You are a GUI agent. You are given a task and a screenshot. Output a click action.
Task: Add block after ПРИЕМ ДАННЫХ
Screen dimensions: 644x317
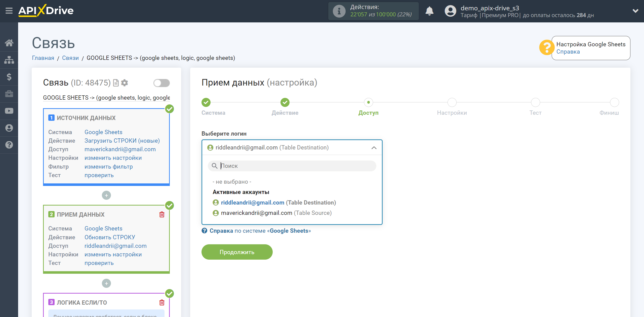(106, 283)
